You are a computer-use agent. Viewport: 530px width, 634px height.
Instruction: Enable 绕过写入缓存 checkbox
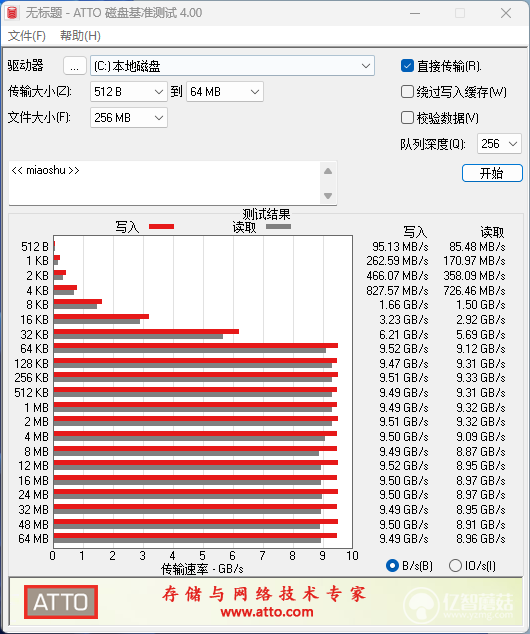[x=407, y=92]
